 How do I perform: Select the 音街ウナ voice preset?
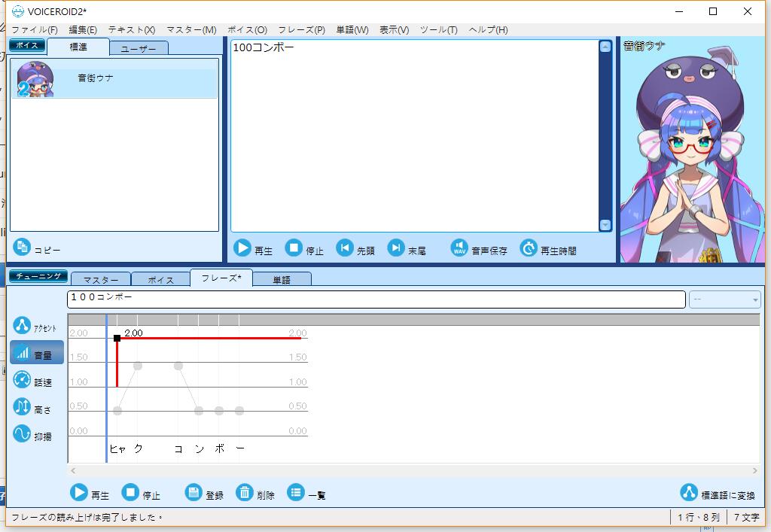114,78
